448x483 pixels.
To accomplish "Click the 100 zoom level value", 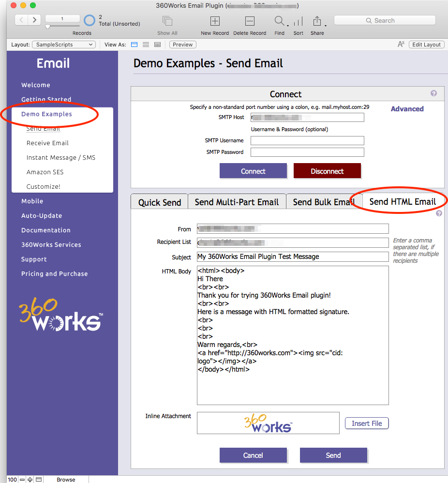I will (x=12, y=480).
